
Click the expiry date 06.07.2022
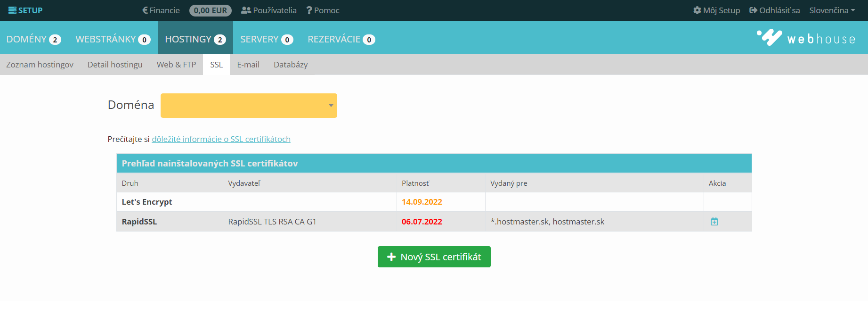pos(422,222)
